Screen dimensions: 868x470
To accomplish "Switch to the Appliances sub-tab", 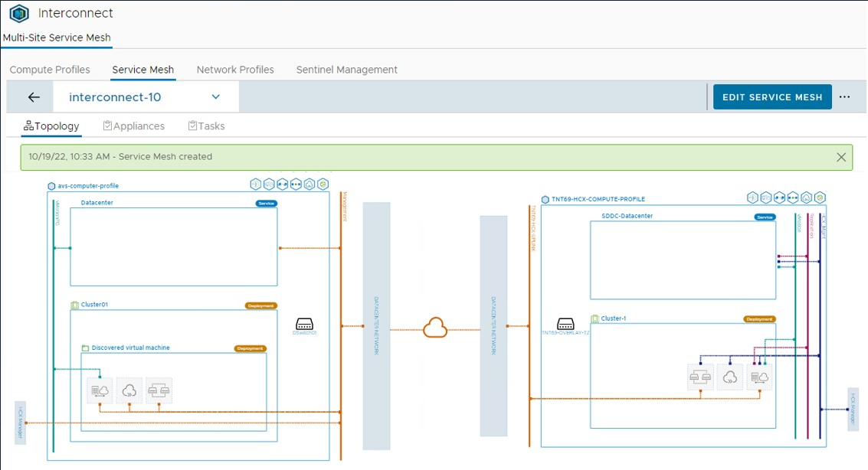I will 134,126.
